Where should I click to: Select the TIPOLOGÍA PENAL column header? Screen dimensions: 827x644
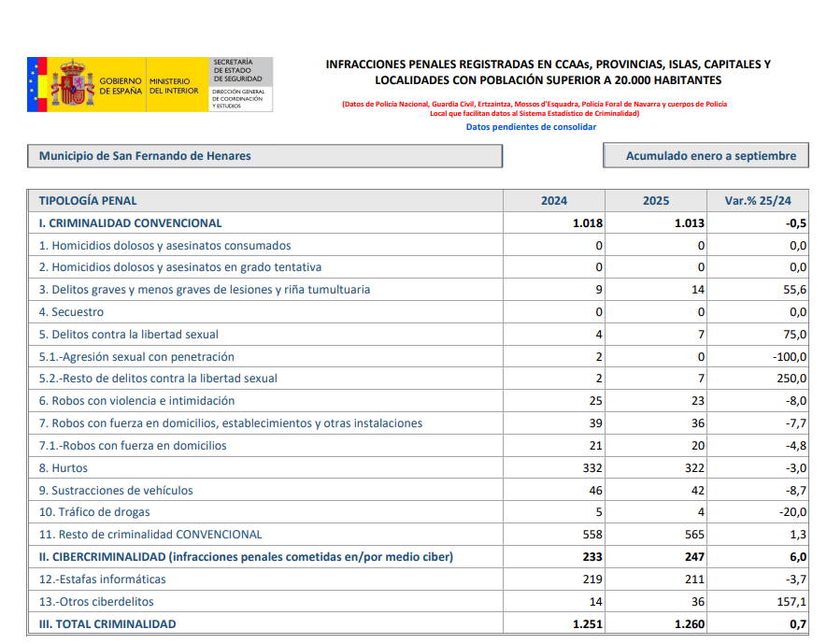point(88,201)
